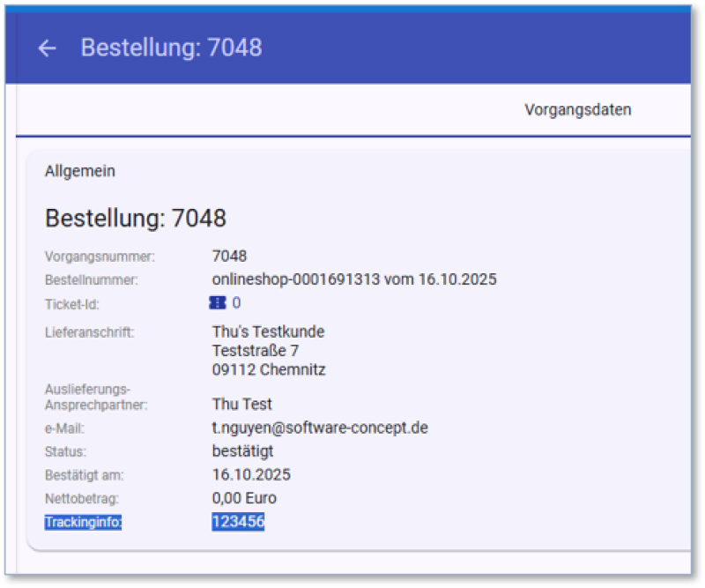The width and height of the screenshot is (705, 588).
Task: Click the Bestätigt am date 16.10.2025
Action: tap(251, 475)
